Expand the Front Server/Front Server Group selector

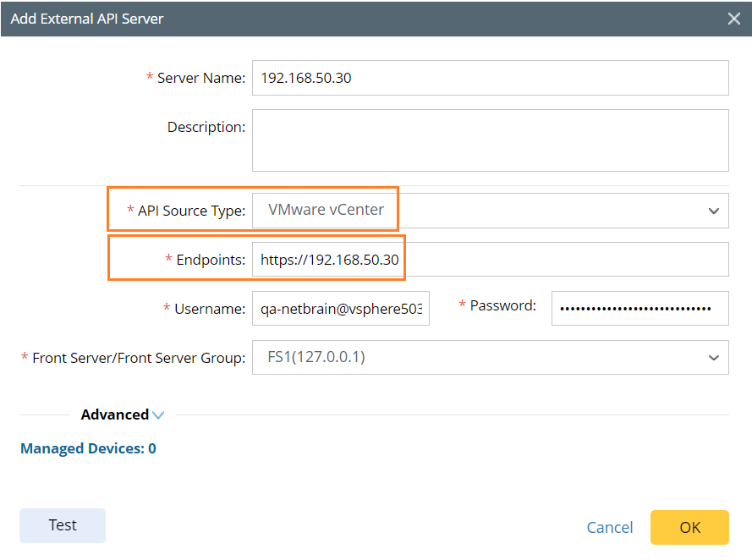[x=715, y=357]
